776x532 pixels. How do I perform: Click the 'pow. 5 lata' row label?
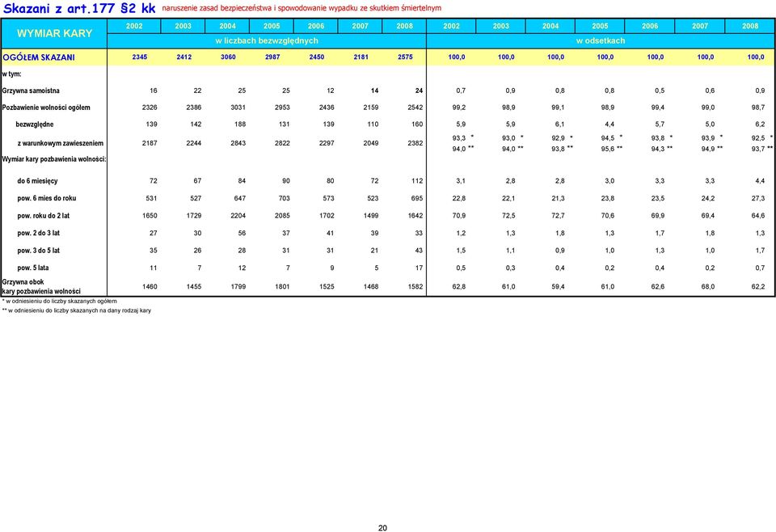coord(32,268)
